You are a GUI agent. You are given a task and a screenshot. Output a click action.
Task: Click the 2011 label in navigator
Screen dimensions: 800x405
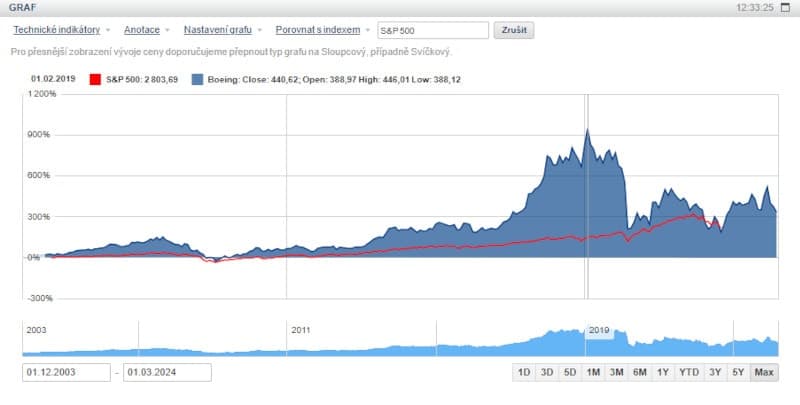(301, 330)
